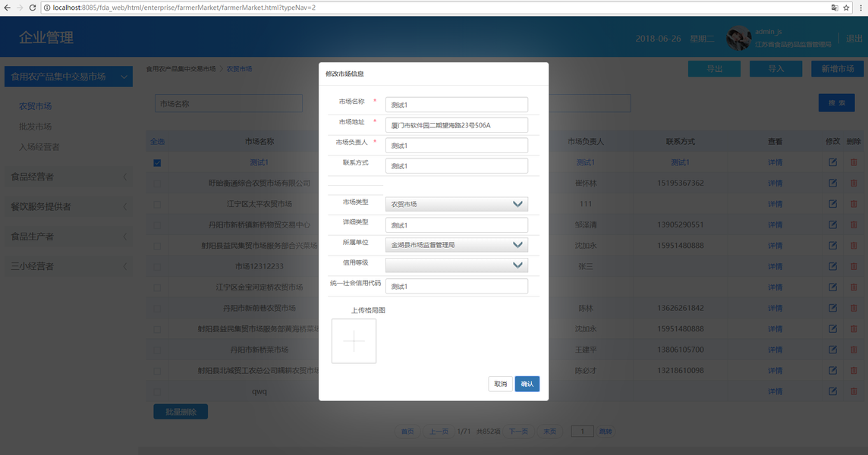Viewport: 868px width, 455px height.
Task: Edit the 丹阳市新桥菜市场 row
Action: [x=832, y=350]
